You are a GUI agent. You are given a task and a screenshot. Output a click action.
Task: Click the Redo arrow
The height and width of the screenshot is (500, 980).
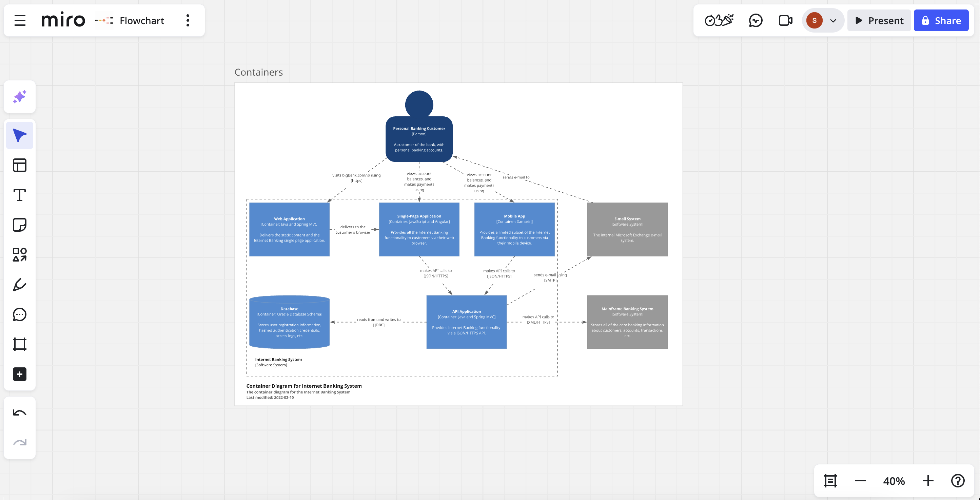click(20, 443)
